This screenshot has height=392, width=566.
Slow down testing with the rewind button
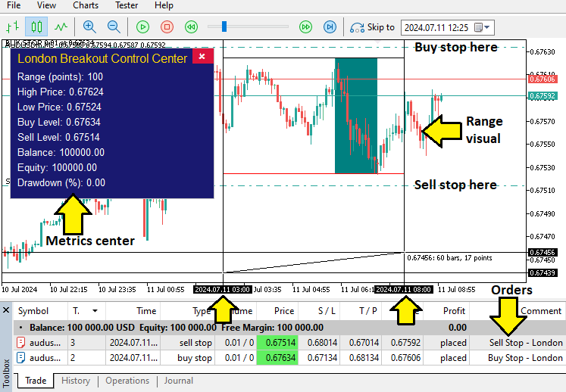(x=191, y=27)
